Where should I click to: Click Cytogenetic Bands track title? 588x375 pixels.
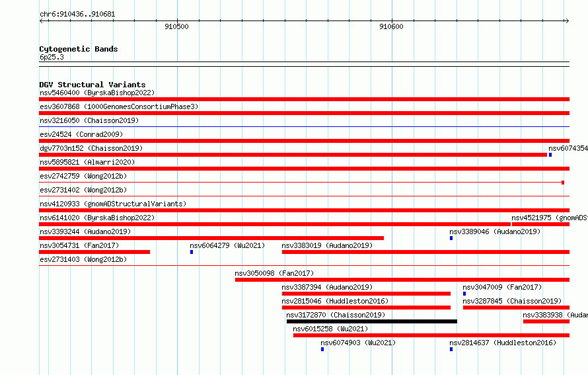(79, 49)
